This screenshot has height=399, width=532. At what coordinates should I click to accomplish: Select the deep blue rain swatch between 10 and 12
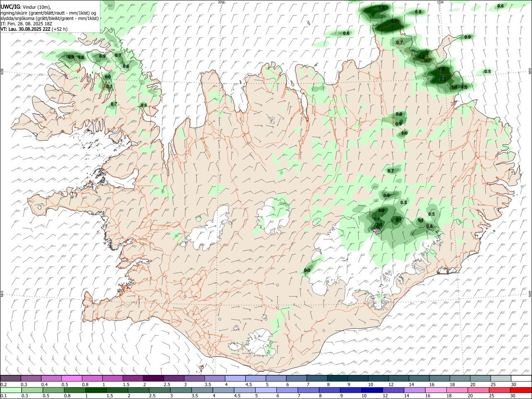pos(372,390)
